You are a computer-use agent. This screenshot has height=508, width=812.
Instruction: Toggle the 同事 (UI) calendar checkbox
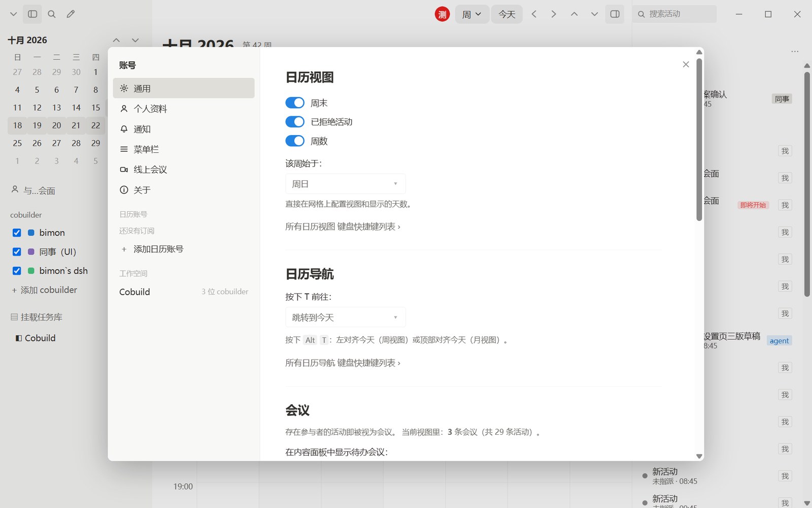(x=17, y=251)
